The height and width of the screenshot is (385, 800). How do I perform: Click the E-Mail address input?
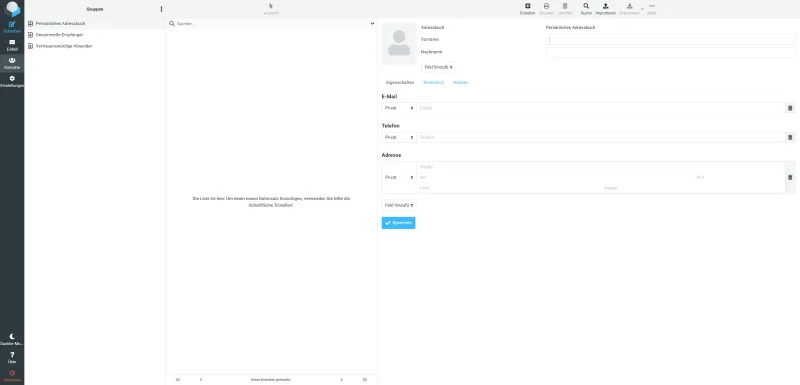point(601,108)
